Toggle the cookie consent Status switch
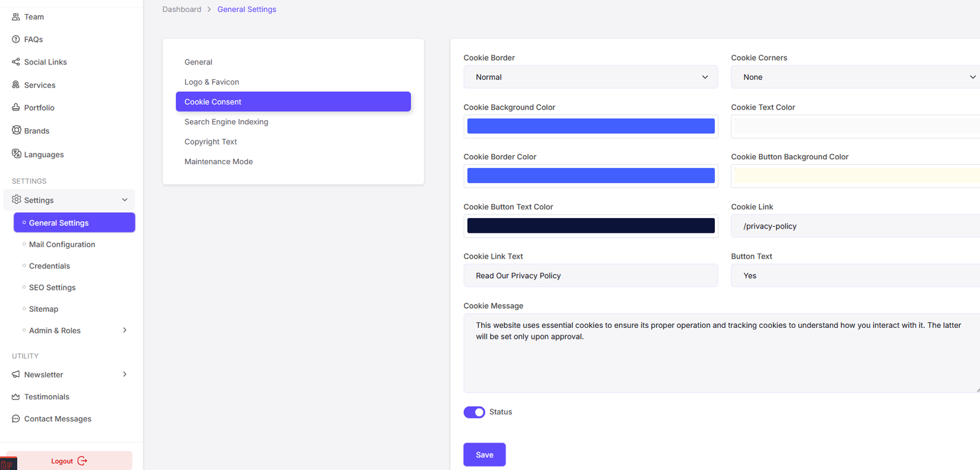 [x=474, y=412]
